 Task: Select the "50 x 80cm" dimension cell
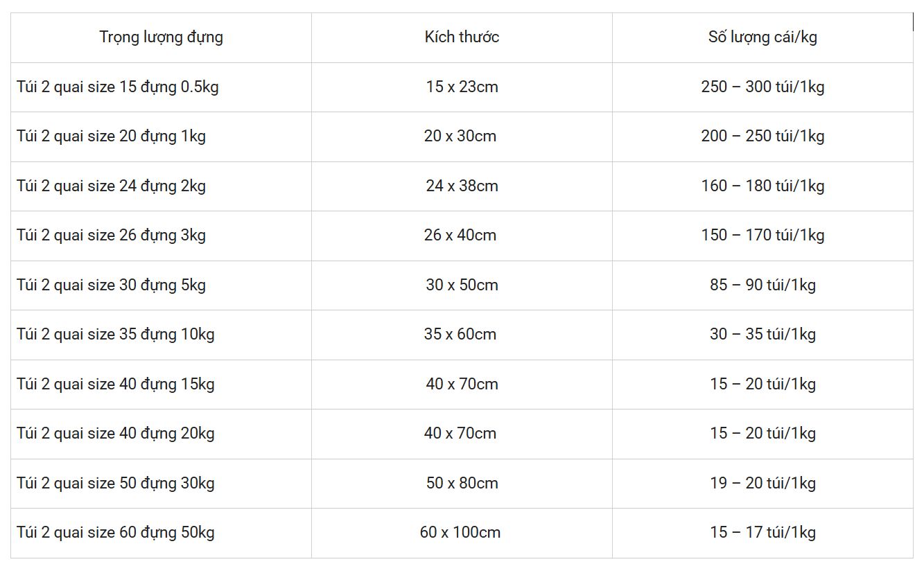(x=462, y=484)
